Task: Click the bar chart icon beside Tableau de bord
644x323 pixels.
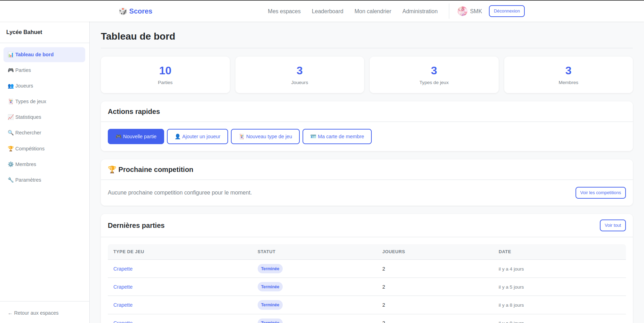Action: coord(11,55)
